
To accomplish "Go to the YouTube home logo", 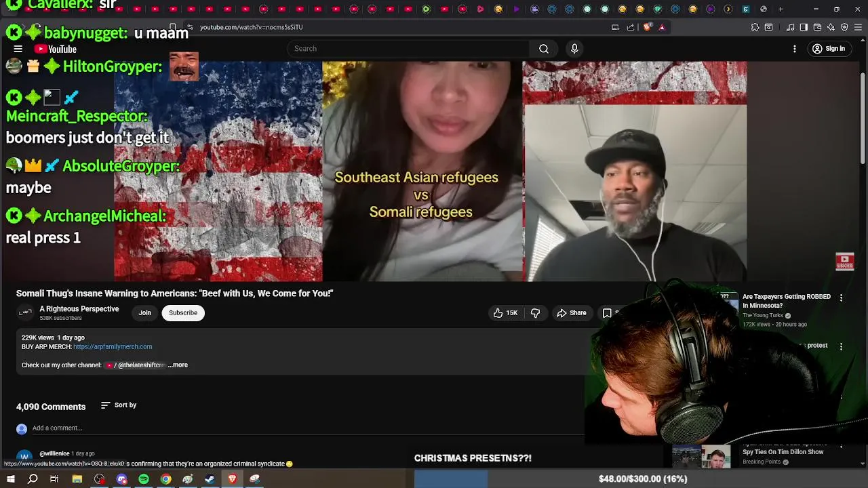I will coord(56,49).
